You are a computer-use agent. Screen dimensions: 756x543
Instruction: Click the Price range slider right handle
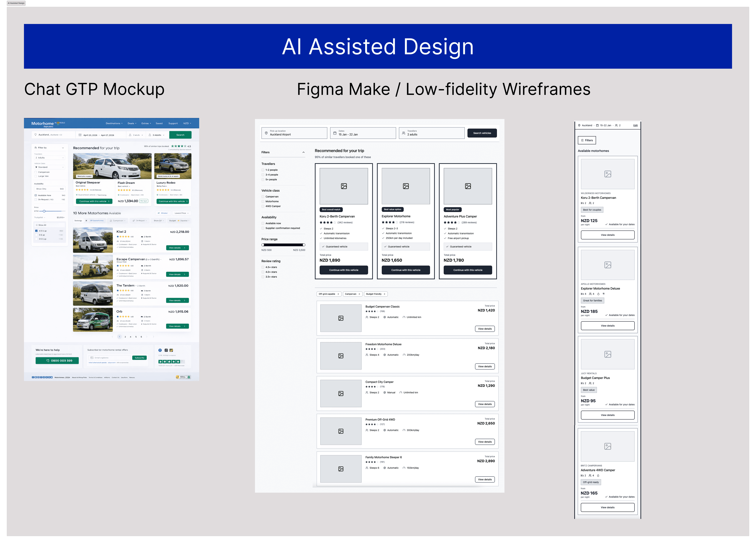click(304, 245)
